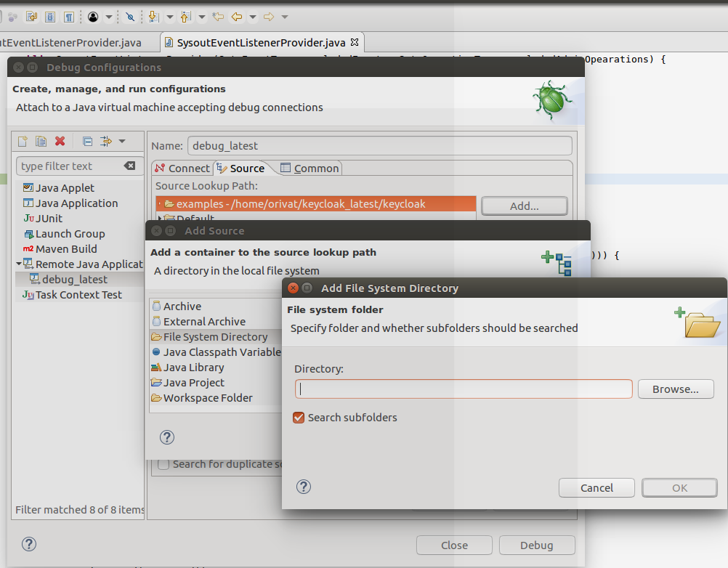The height and width of the screenshot is (568, 728).
Task: Click the Next Annotation toolbar icon
Action: (x=153, y=16)
